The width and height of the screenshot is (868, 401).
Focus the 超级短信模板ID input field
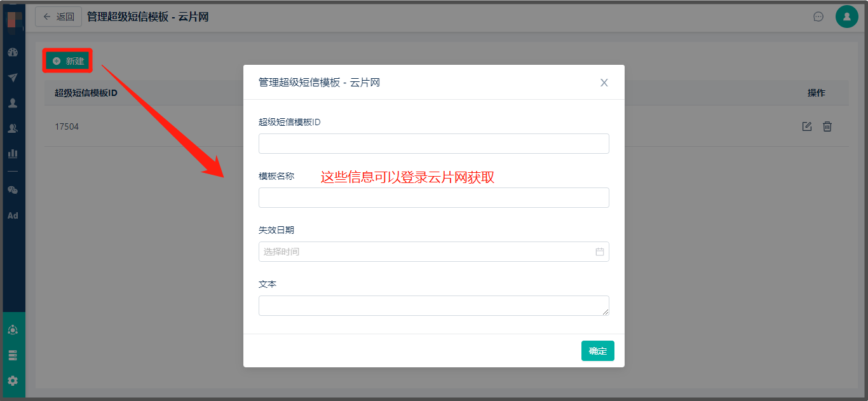coord(434,144)
